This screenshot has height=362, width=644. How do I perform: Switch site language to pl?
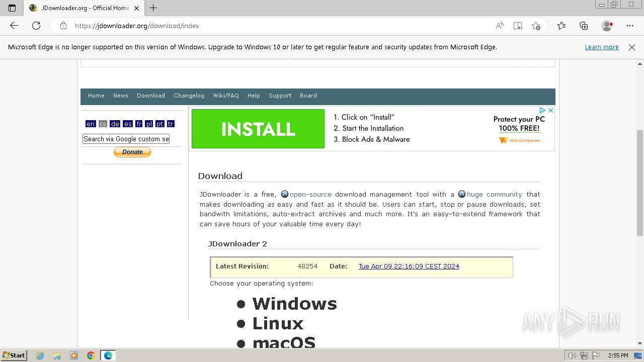click(149, 124)
